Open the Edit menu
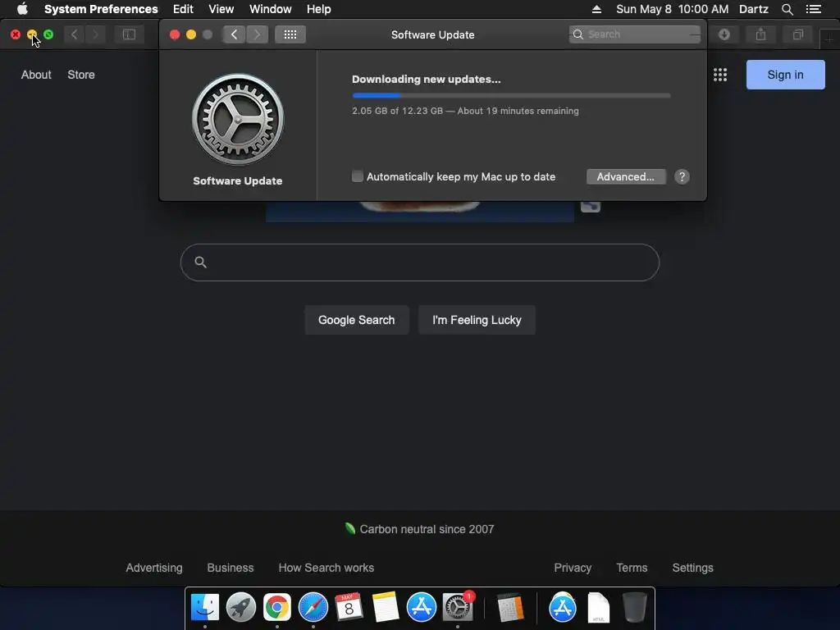 click(183, 9)
